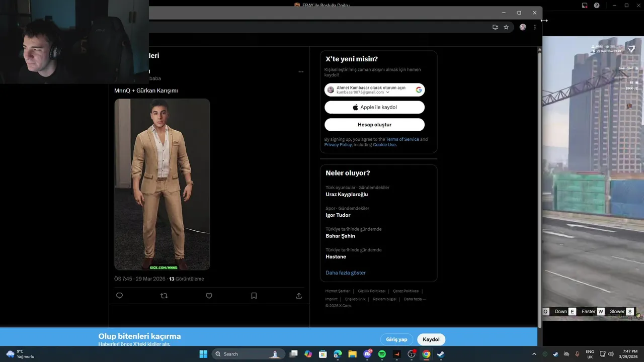Click the install app icon in Chrome's address bar
Screen dimensions: 644x362
click(495, 27)
